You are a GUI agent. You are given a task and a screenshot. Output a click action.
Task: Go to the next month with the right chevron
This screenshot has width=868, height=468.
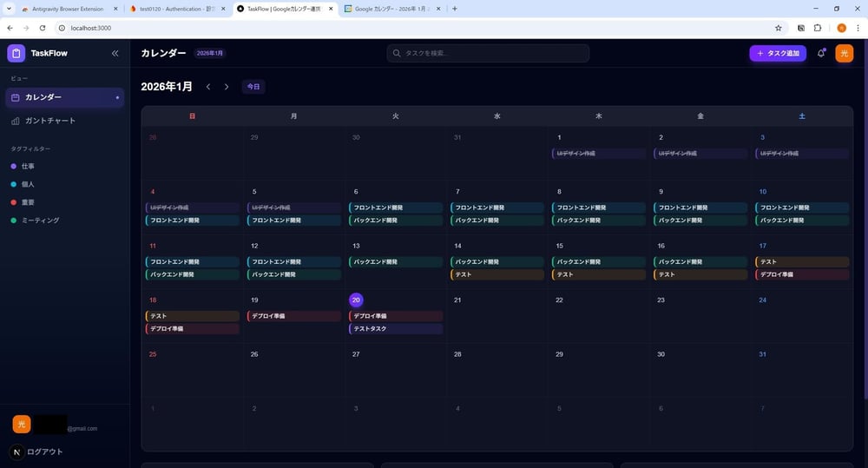[x=227, y=87]
